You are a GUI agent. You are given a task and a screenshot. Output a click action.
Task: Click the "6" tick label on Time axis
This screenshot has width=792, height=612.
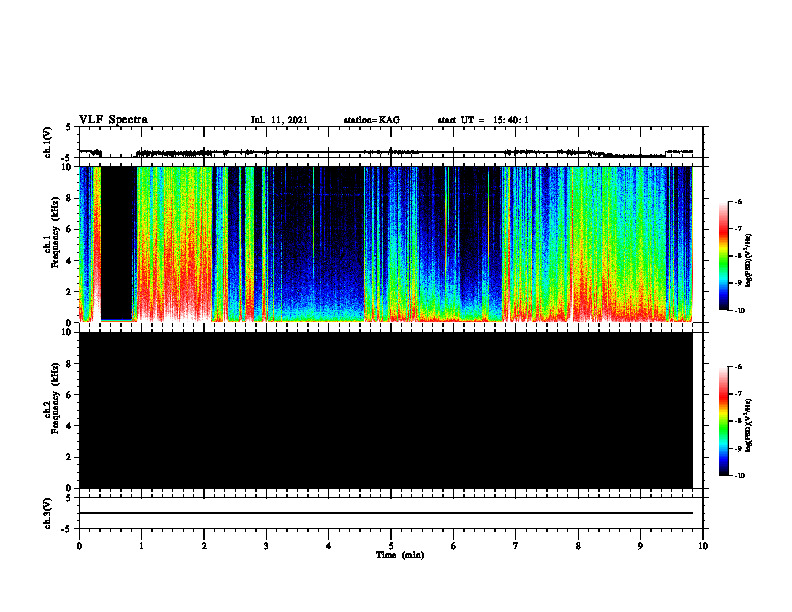[454, 546]
